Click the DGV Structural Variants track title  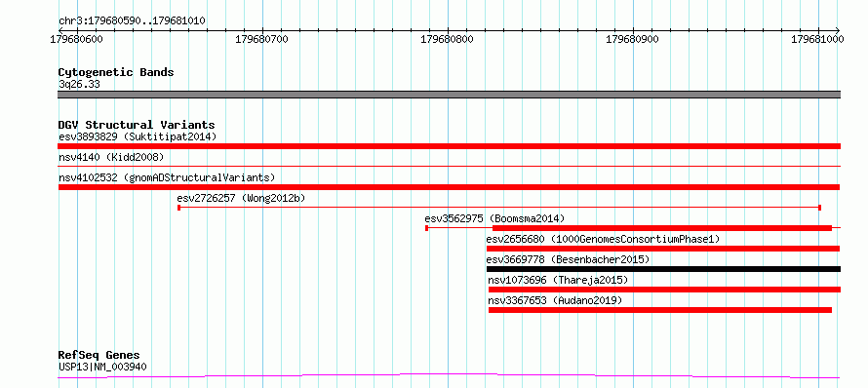[137, 125]
